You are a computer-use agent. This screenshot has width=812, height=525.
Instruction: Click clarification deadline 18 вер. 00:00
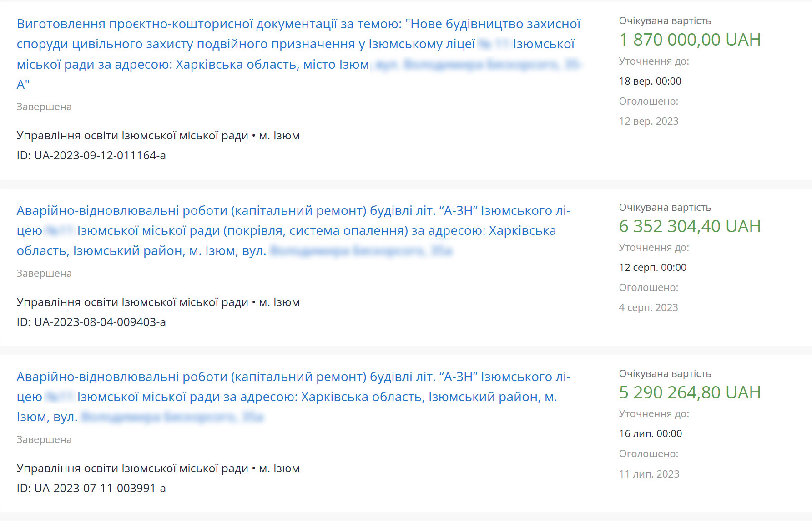click(x=650, y=82)
